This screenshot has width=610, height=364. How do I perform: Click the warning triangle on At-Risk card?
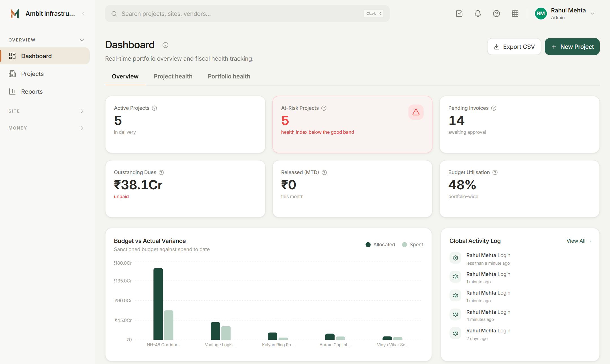(x=416, y=112)
